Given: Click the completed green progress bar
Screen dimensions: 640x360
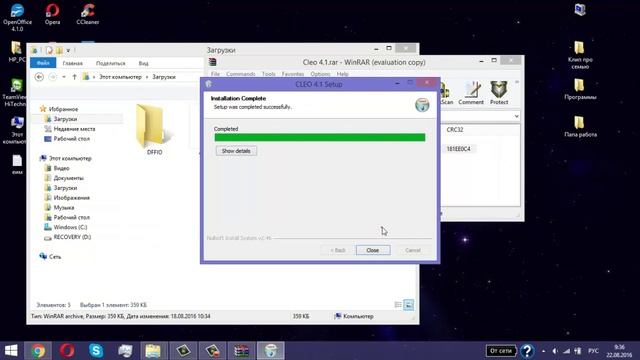Looking at the screenshot, I should (x=320, y=137).
